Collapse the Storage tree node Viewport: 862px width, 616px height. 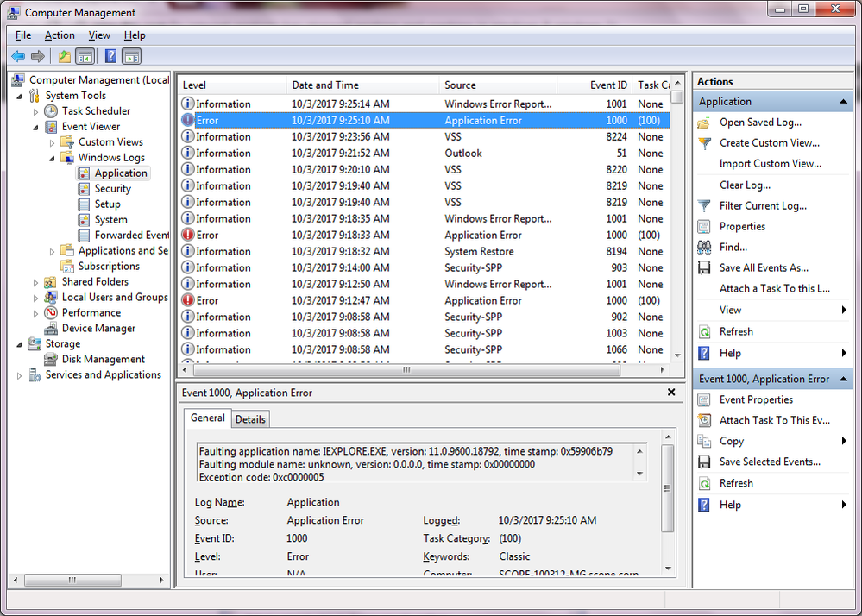(20, 344)
